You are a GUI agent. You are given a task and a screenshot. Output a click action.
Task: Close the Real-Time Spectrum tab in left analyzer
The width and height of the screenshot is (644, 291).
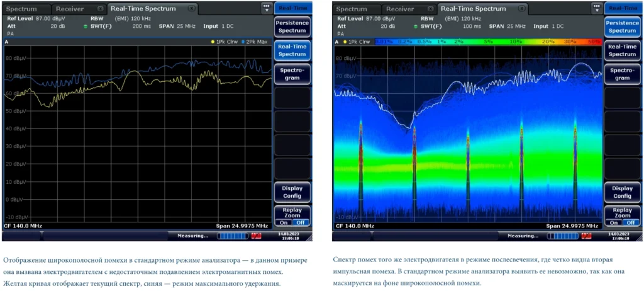[x=191, y=8]
